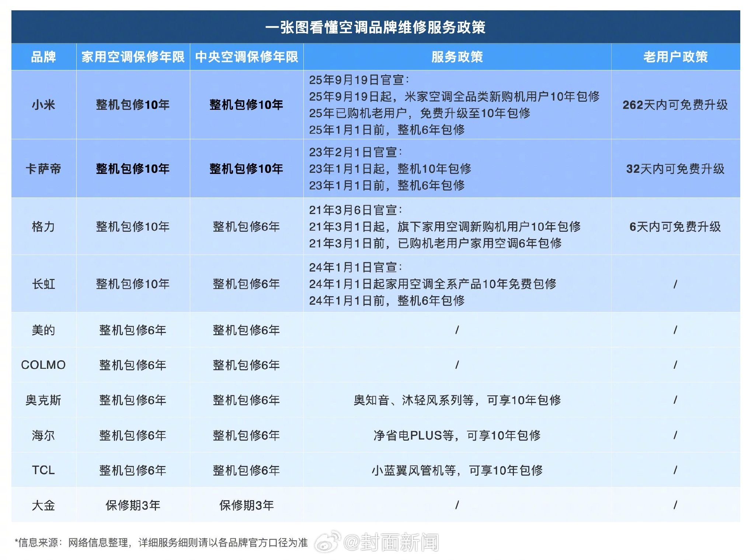Select the 小米 brand cell

point(44,105)
